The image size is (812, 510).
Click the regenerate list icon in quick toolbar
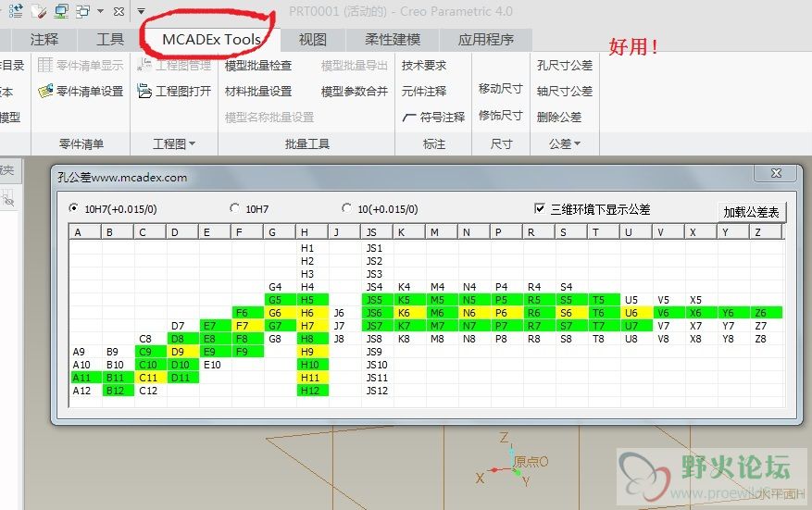(16, 11)
